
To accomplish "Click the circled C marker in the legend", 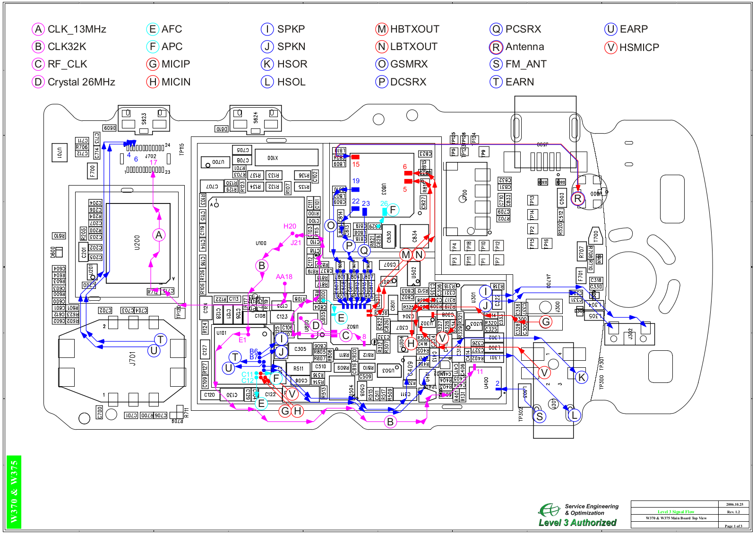I will click(x=38, y=64).
